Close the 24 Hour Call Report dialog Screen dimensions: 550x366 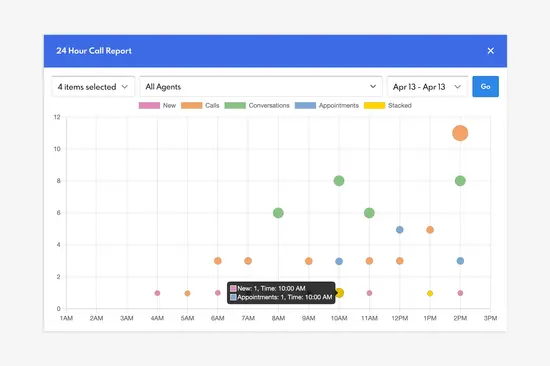click(x=490, y=51)
